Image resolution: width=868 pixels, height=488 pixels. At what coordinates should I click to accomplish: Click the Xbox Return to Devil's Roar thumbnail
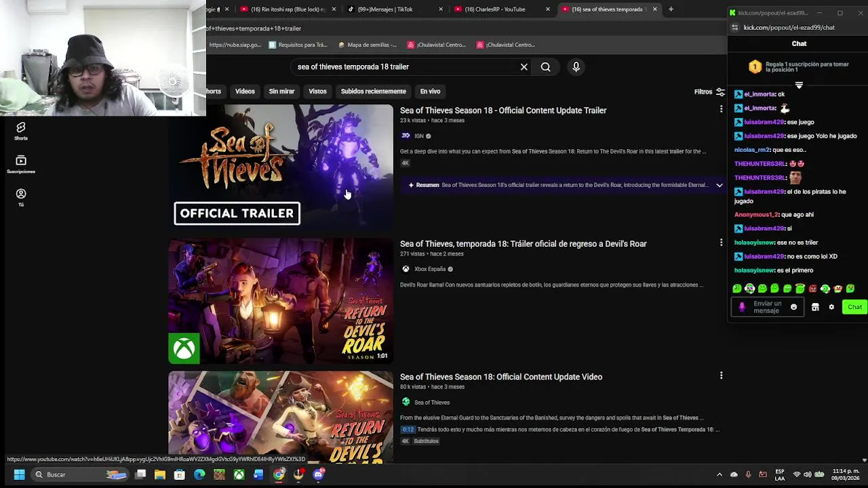click(281, 301)
